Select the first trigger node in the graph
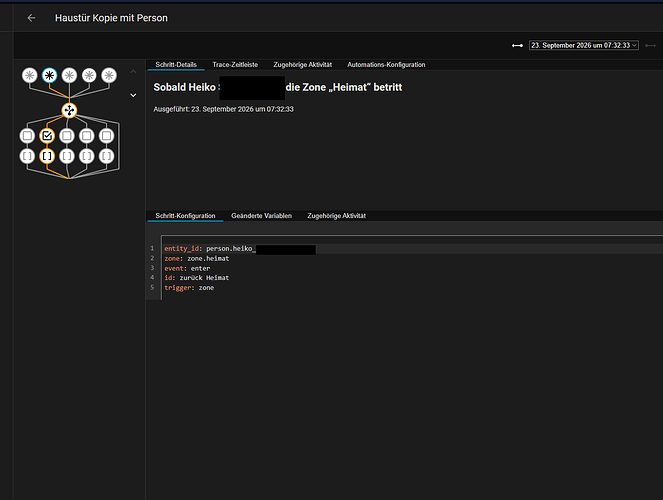Image resolution: width=663 pixels, height=500 pixels. point(30,76)
